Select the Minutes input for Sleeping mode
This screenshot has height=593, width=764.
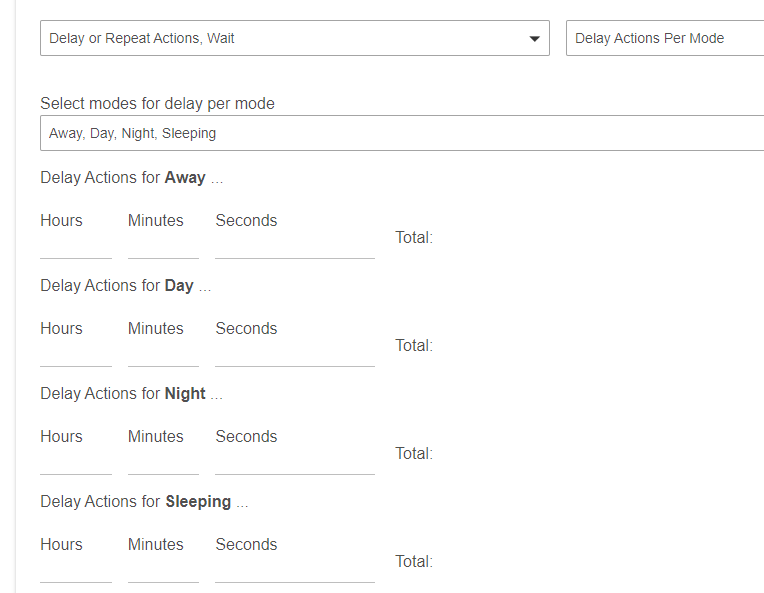pos(163,570)
